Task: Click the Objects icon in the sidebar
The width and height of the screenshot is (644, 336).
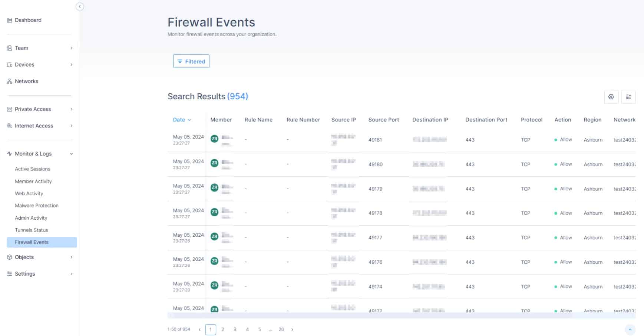Action: click(9, 257)
